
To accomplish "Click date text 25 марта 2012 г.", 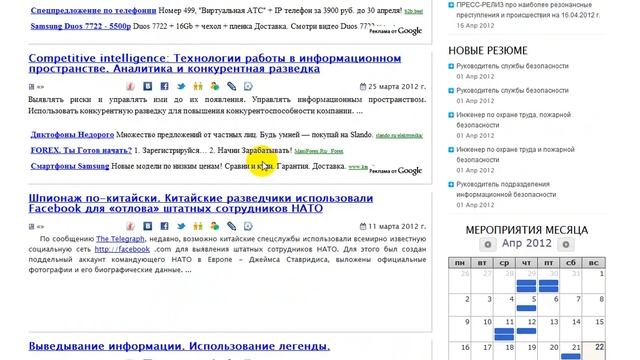I will click(x=397, y=87).
